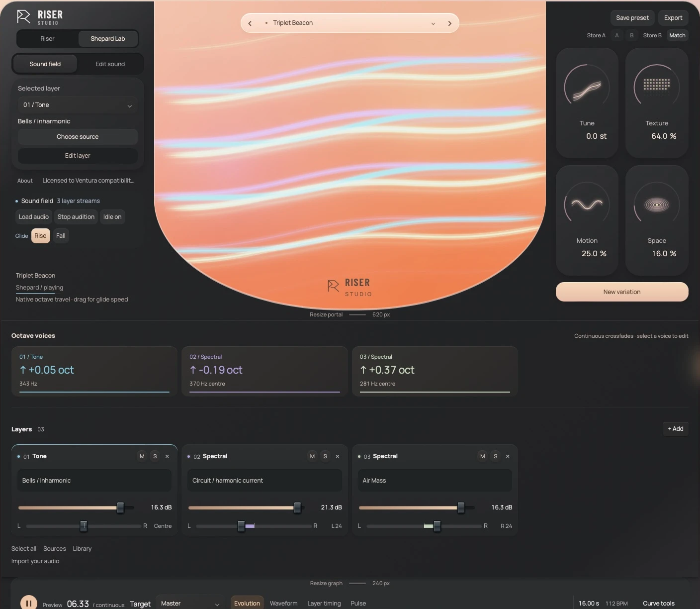Click the Tune knob icon
Image resolution: width=700 pixels, height=609 pixels.
(587, 87)
